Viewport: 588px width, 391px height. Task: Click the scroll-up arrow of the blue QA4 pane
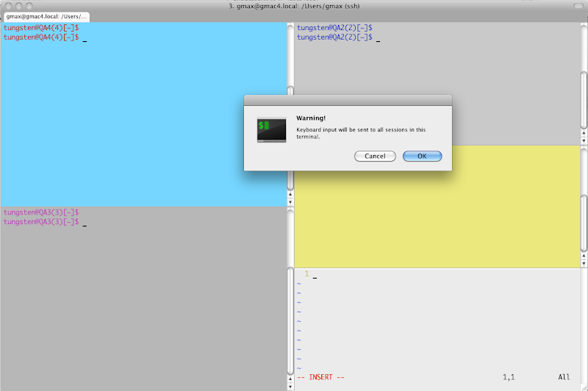coord(290,195)
